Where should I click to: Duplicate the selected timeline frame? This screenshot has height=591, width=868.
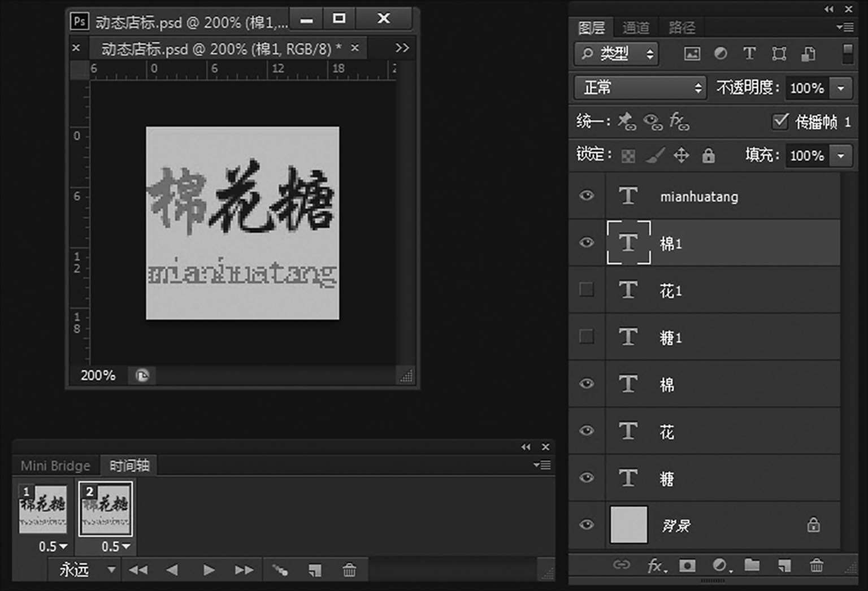[x=315, y=570]
